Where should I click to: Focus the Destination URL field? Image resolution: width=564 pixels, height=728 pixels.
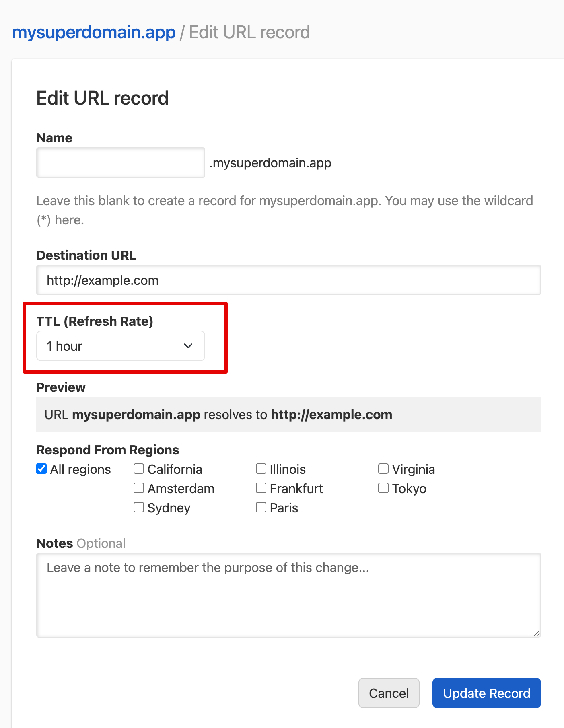tap(288, 280)
